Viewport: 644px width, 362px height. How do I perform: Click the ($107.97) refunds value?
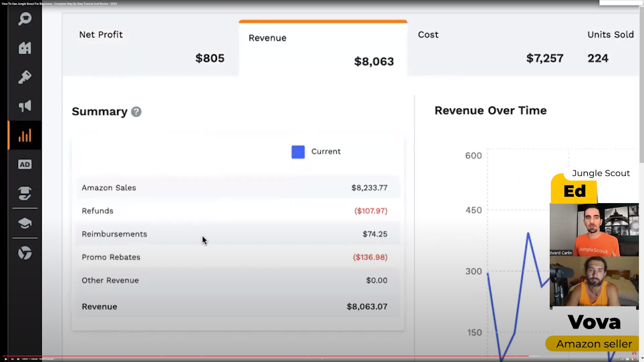click(x=371, y=211)
